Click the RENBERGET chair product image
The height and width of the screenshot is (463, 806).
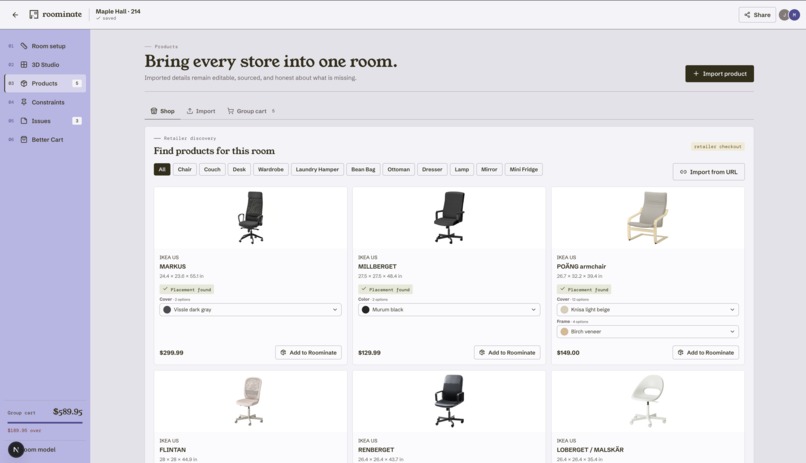click(x=450, y=401)
